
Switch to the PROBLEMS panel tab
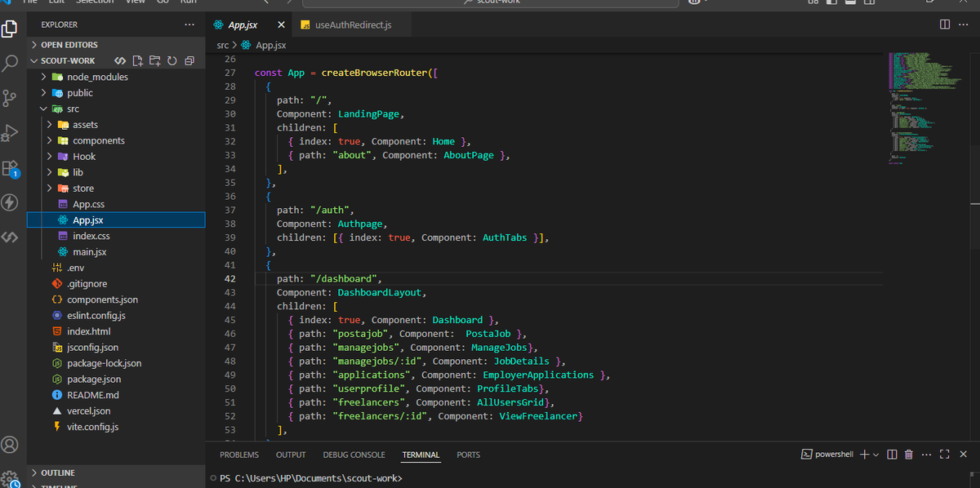[239, 455]
